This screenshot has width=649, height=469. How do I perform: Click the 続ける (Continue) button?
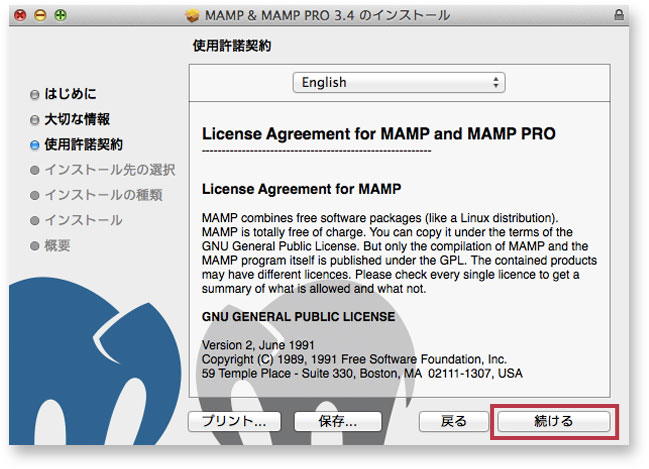(x=553, y=421)
